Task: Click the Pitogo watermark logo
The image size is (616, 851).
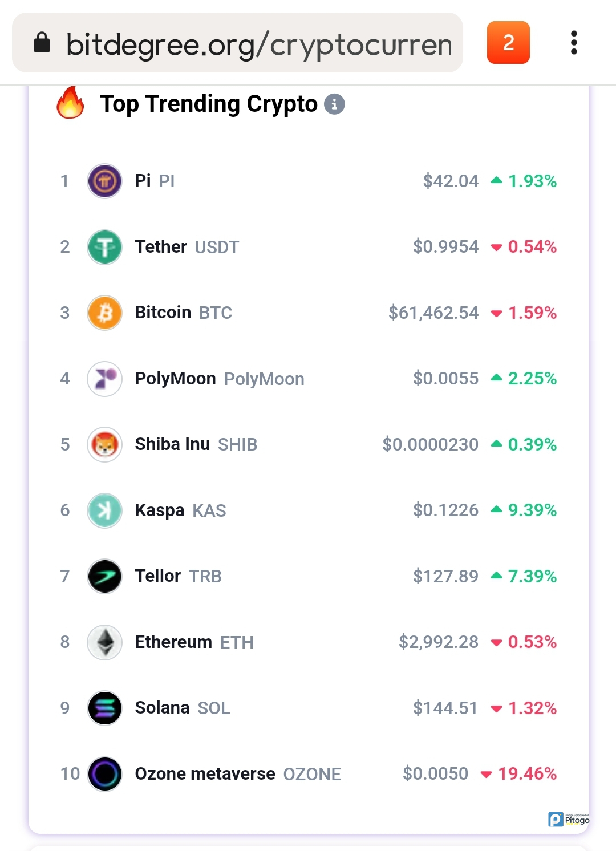Action: tap(569, 820)
